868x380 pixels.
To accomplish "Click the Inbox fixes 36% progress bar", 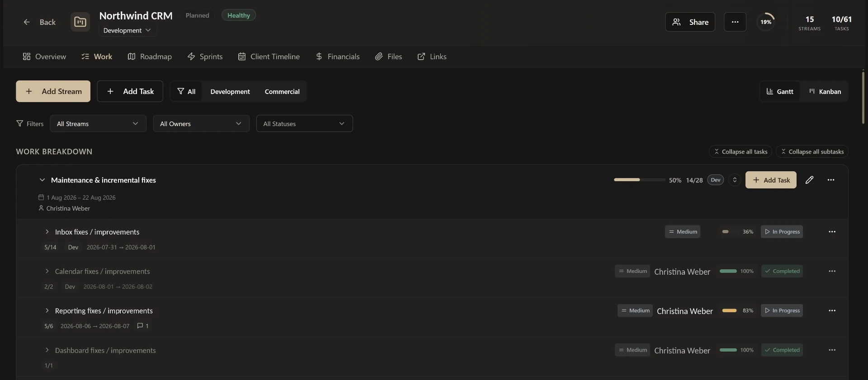I will coord(730,232).
